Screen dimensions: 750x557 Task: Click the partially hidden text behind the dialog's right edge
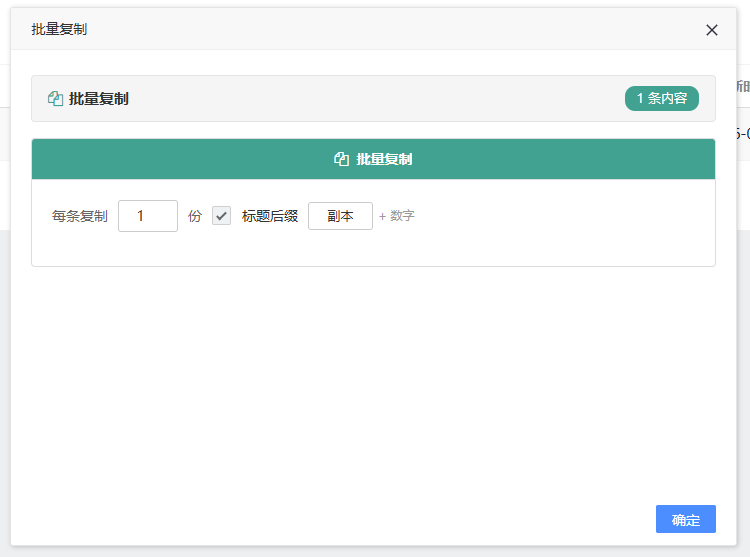click(x=742, y=87)
